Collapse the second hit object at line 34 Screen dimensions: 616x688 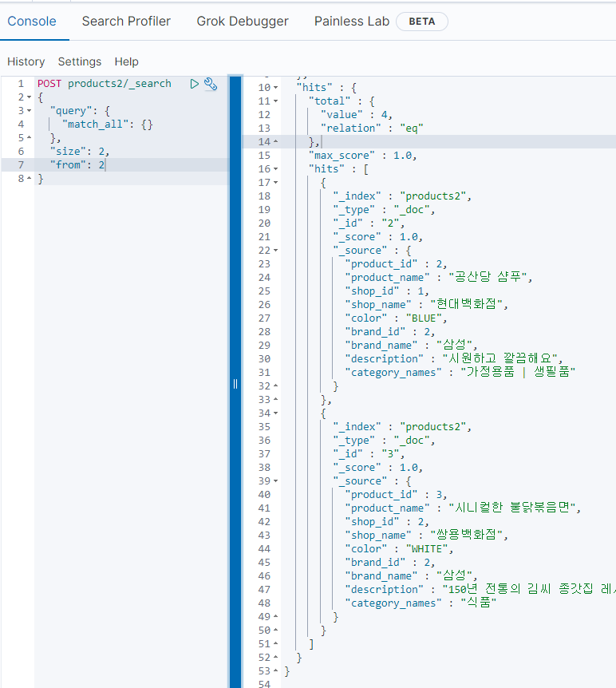click(x=276, y=413)
